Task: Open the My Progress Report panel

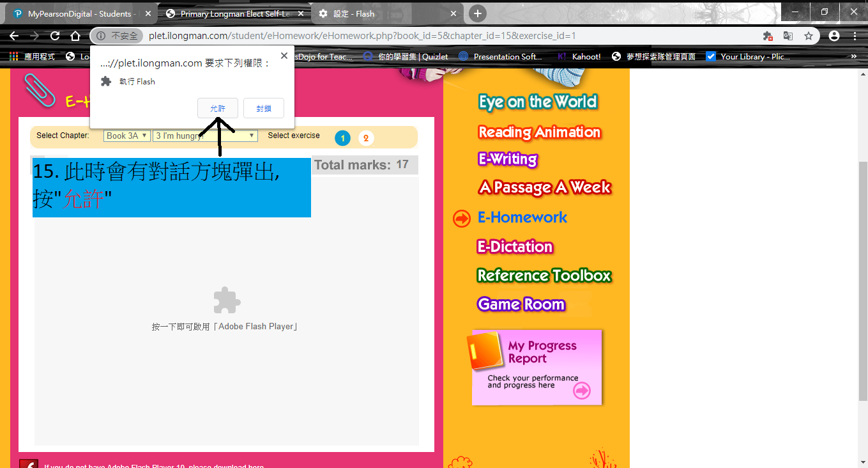Action: coord(537,367)
